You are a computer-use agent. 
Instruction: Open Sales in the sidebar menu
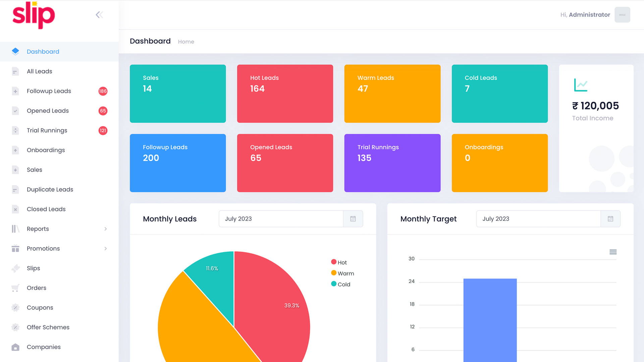[x=59, y=170]
